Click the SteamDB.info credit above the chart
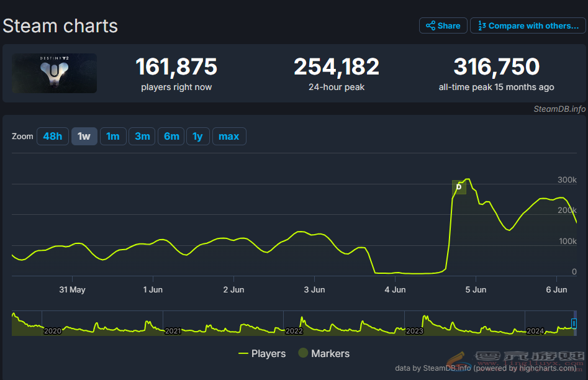The image size is (588, 380). click(559, 109)
